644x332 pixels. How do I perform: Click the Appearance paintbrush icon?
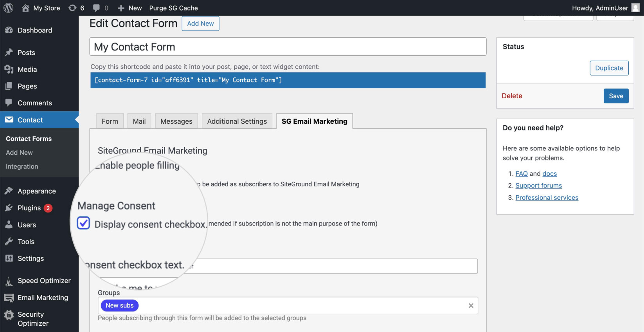(9, 191)
